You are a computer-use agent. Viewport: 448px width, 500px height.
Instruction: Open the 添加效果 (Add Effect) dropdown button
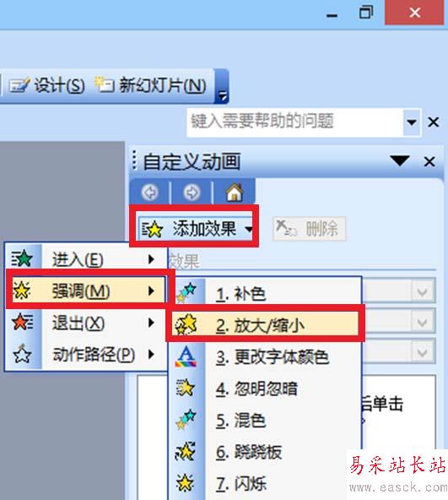click(x=195, y=229)
